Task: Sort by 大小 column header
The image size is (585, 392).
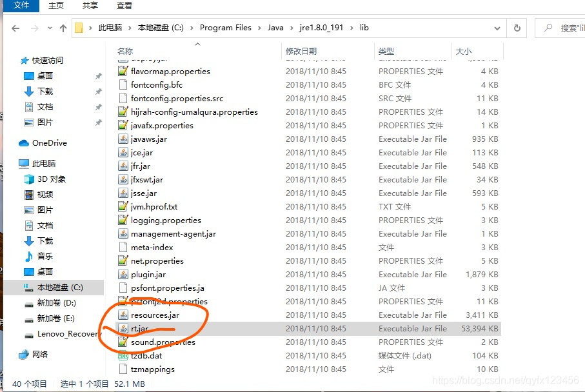Action: pyautogui.click(x=464, y=52)
